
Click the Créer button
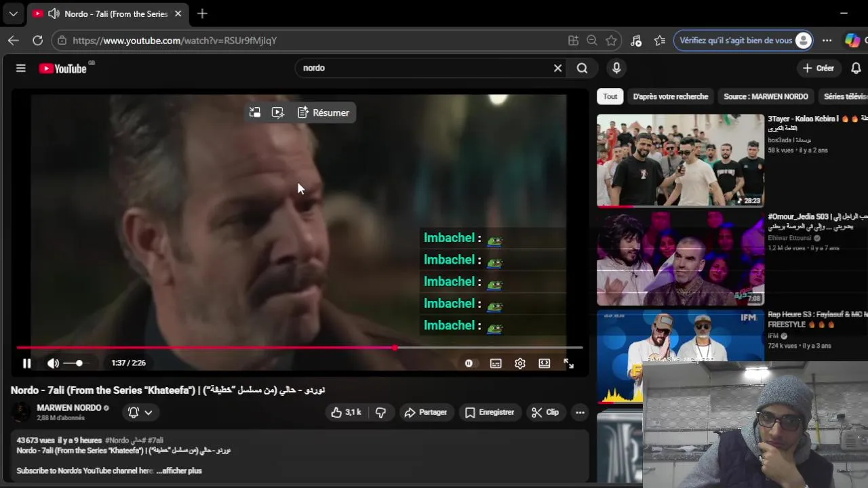tap(818, 68)
